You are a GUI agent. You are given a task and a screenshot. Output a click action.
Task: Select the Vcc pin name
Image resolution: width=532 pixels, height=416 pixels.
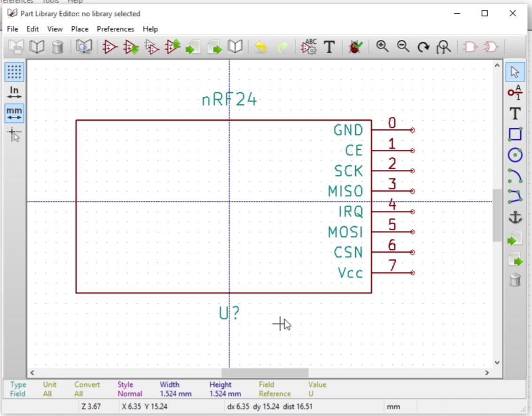[x=350, y=273]
